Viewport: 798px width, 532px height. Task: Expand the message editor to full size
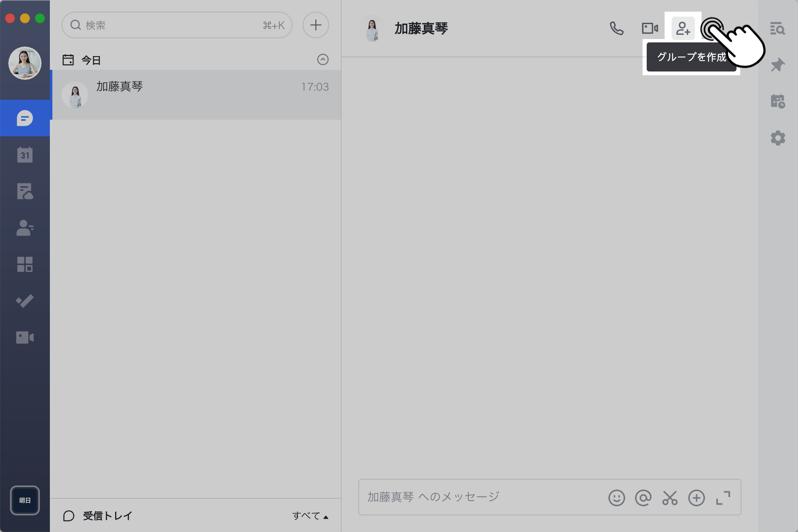723,498
